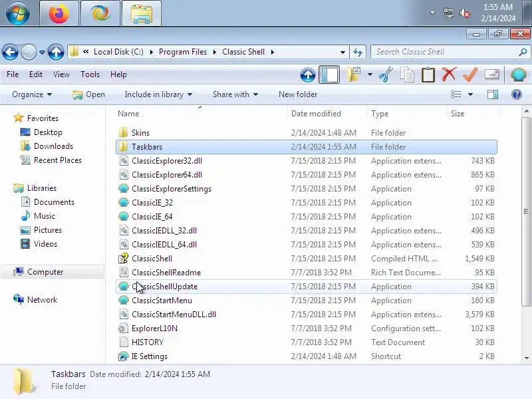
Task: Select the IE Settings shortcut
Action: (x=307, y=356)
